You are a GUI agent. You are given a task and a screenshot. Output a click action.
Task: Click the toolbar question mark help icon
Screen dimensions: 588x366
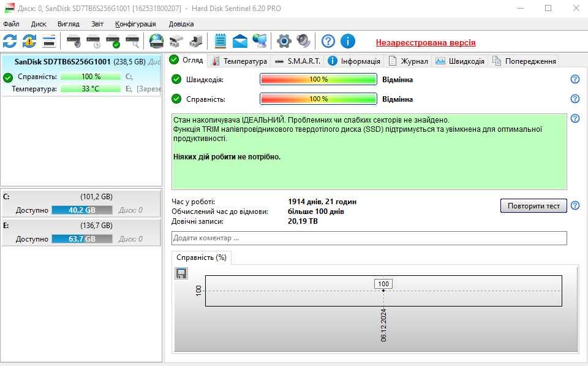point(328,41)
